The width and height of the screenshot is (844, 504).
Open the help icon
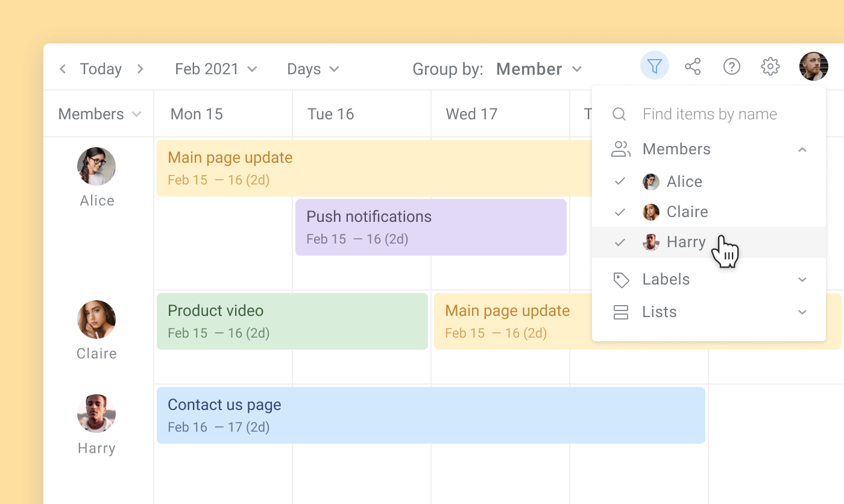click(x=731, y=66)
